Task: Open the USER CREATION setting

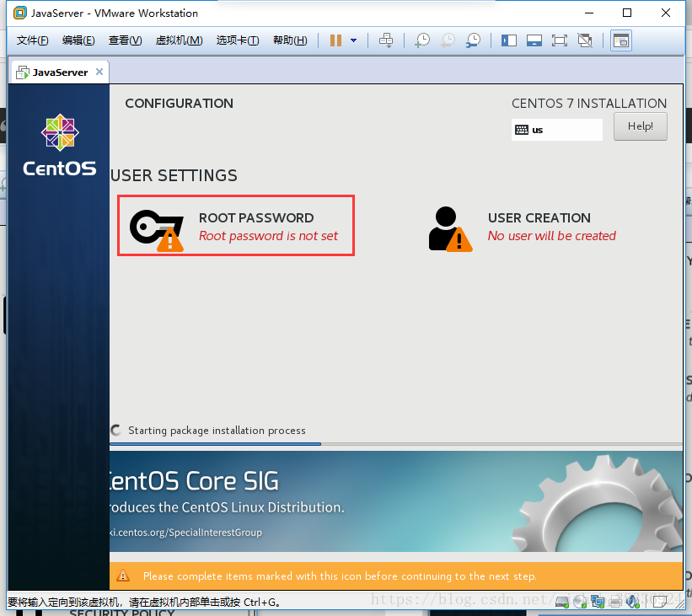Action: (523, 228)
